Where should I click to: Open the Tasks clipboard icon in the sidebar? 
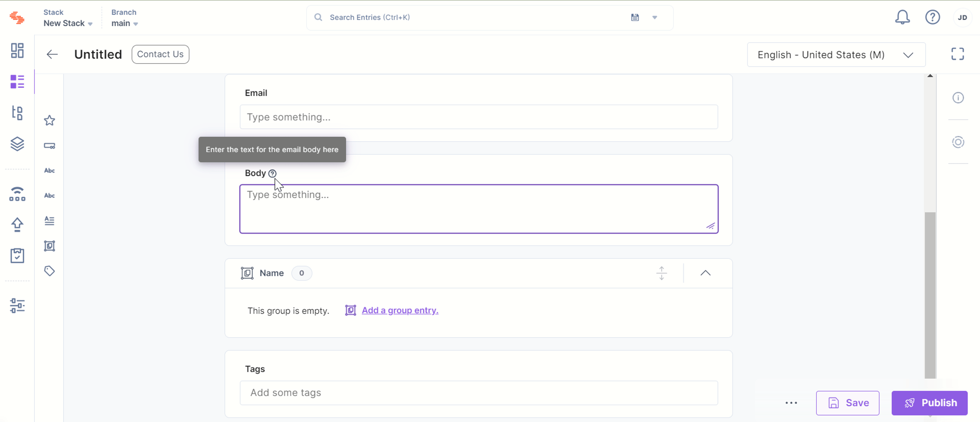click(x=17, y=255)
